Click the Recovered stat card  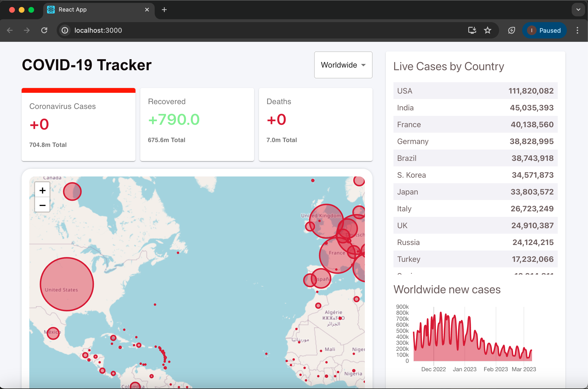[197, 124]
